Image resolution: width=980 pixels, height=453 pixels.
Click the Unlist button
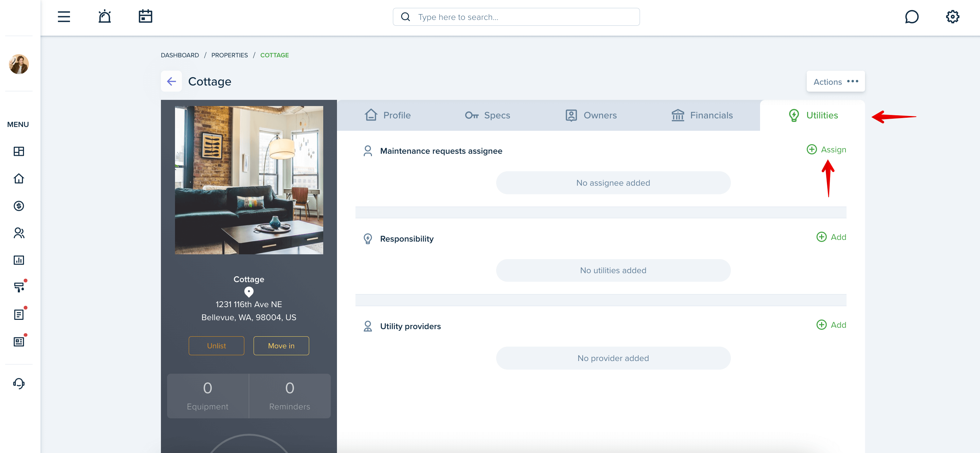coord(217,346)
